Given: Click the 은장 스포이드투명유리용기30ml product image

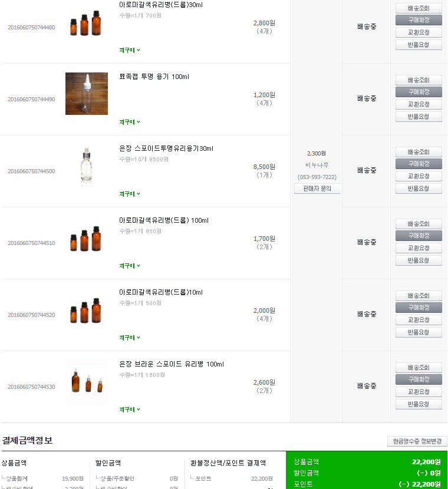Looking at the screenshot, I should click(87, 166).
